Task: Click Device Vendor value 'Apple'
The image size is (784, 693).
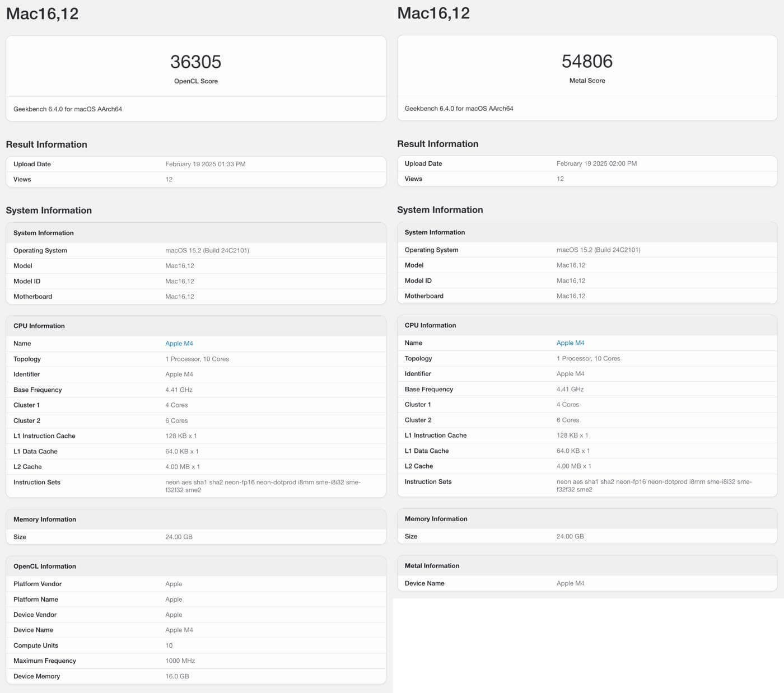Action: pos(174,615)
